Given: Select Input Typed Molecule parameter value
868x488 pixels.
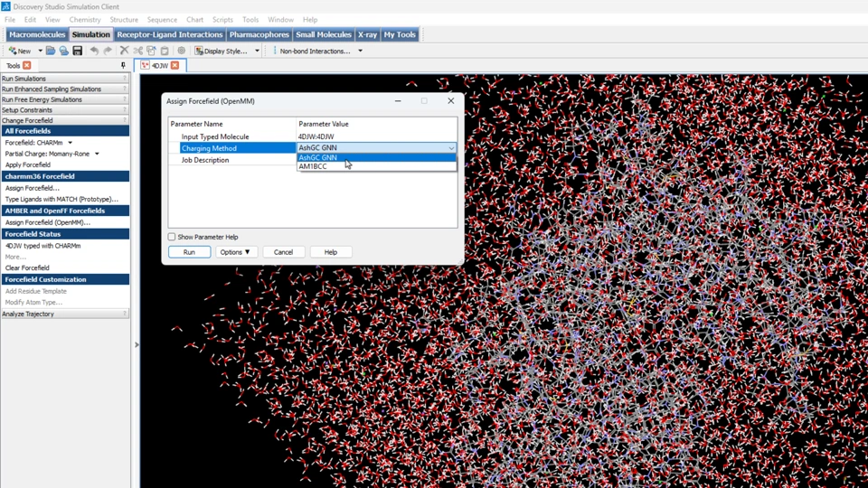Looking at the screenshot, I should tap(376, 136).
